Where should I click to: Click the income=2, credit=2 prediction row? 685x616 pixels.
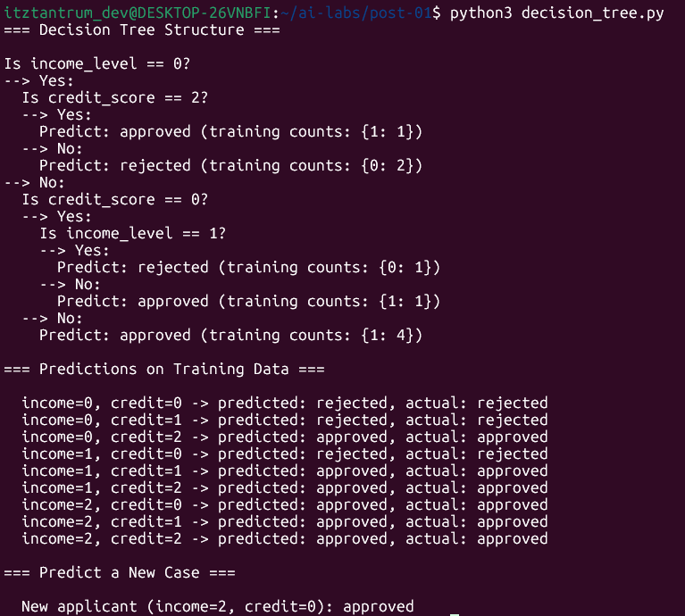(284, 539)
